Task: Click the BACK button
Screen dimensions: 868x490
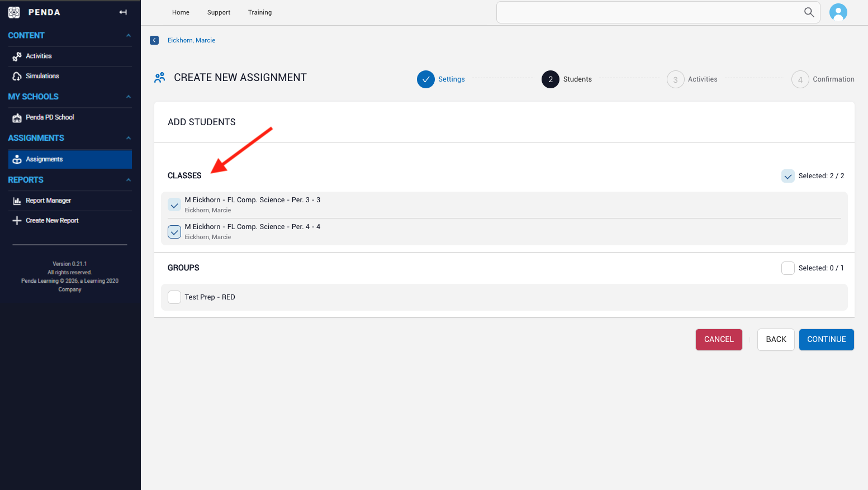Action: pyautogui.click(x=776, y=340)
